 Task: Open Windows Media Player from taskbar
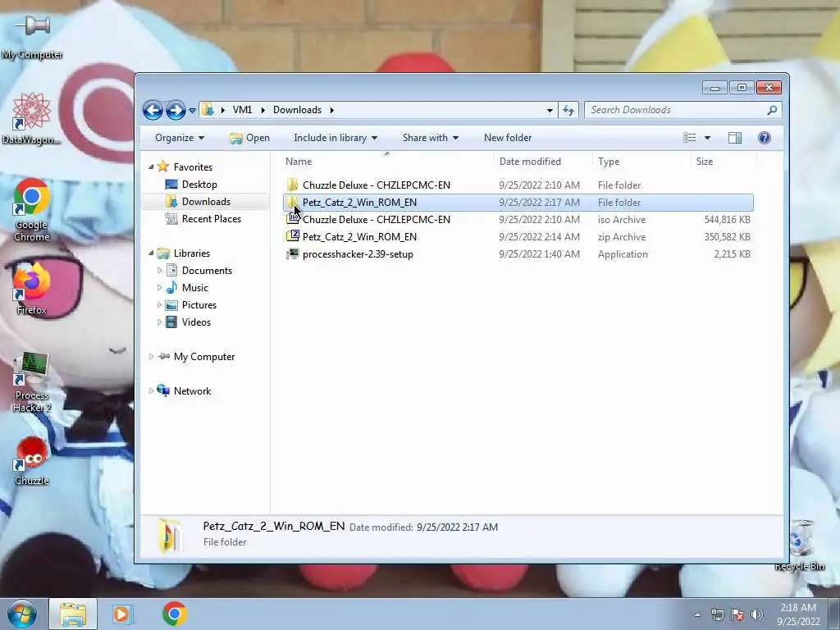pos(121,614)
